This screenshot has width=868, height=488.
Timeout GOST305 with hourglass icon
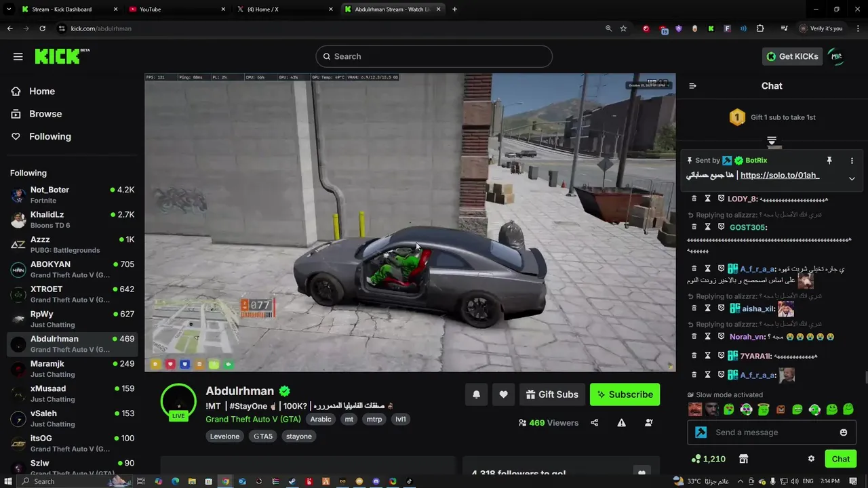pyautogui.click(x=707, y=227)
